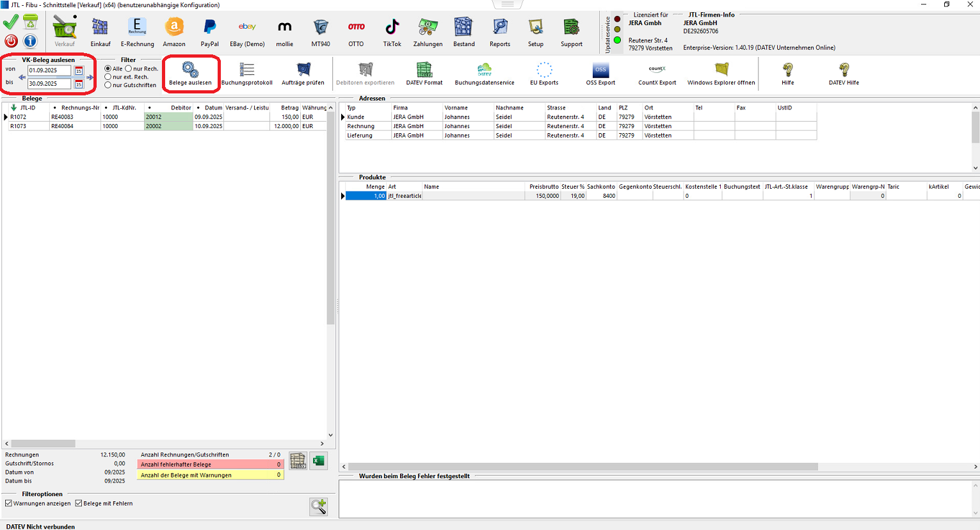
Task: Open the calendar picker for 'von' date
Action: pyautogui.click(x=79, y=71)
